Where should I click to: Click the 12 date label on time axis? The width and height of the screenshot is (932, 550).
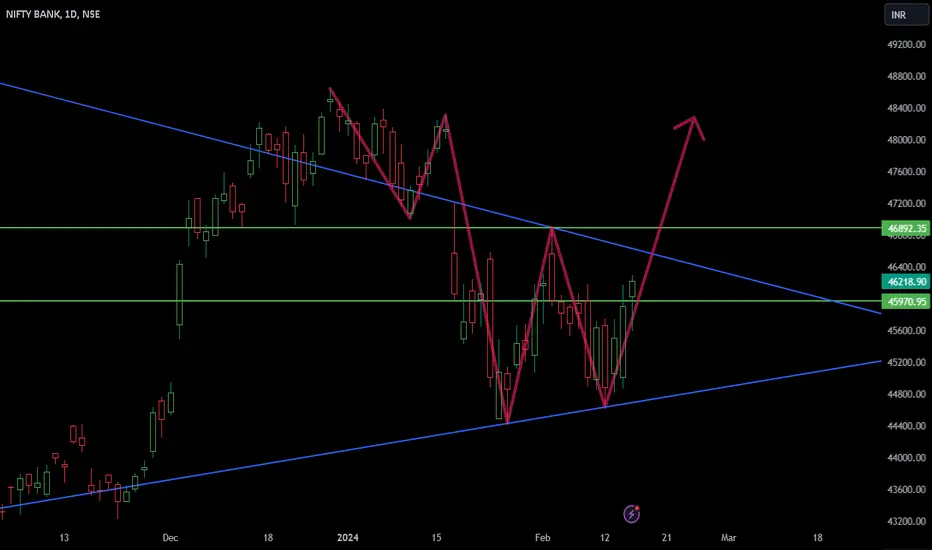(x=604, y=538)
